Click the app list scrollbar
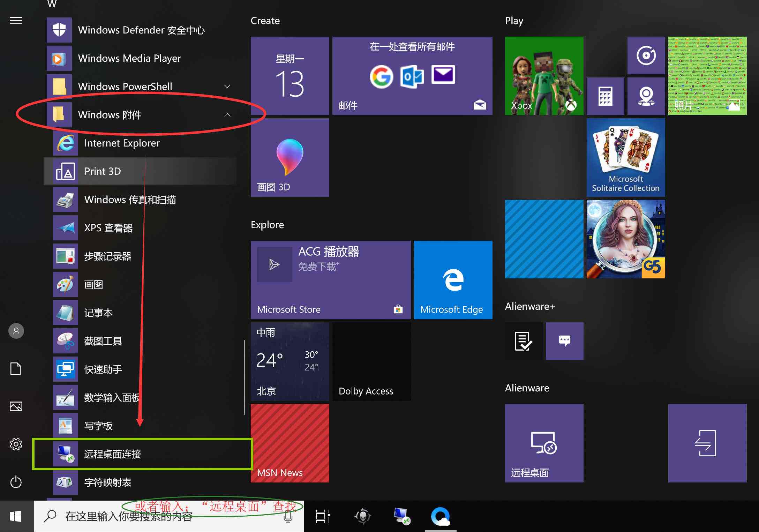Screen dimensions: 759x532 (244, 377)
